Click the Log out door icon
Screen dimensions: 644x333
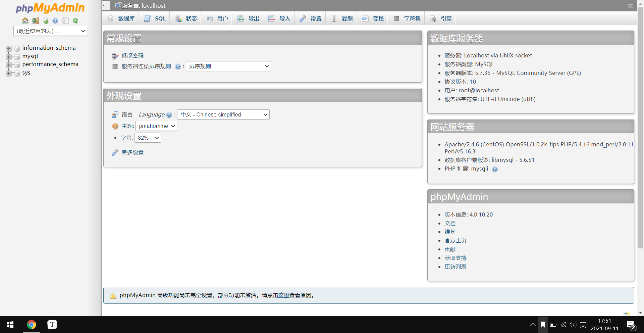[x=35, y=20]
